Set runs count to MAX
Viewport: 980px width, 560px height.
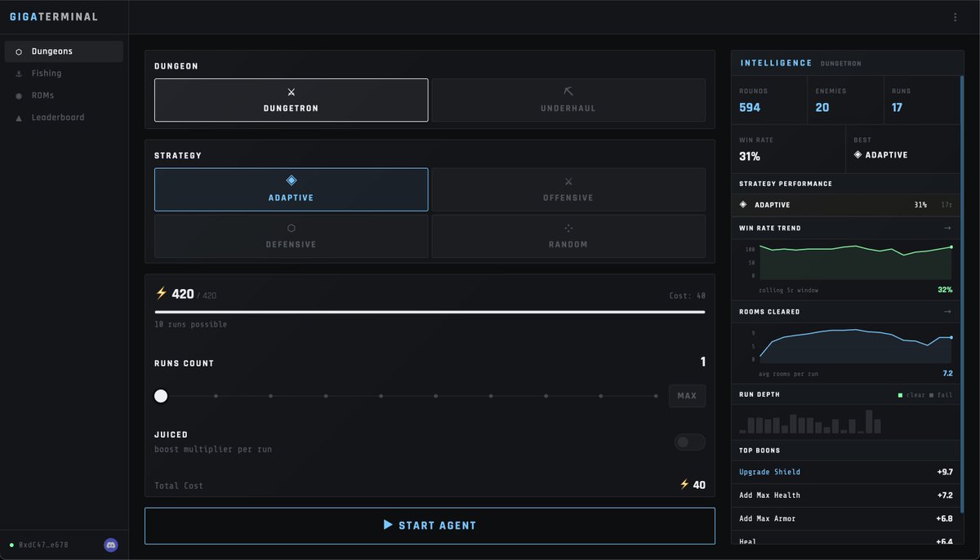point(687,396)
